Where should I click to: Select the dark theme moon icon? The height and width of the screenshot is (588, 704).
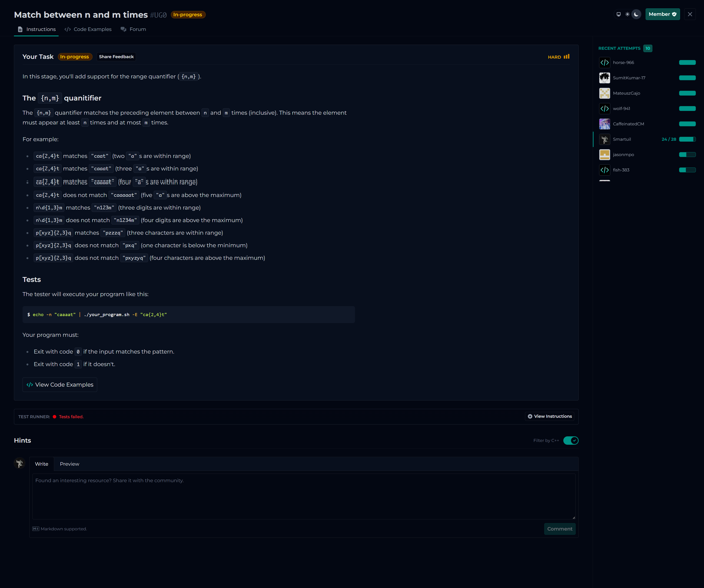tap(636, 14)
